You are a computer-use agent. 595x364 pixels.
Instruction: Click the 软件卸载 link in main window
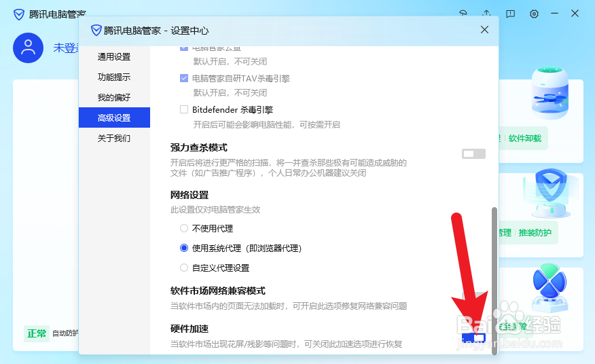pos(525,138)
